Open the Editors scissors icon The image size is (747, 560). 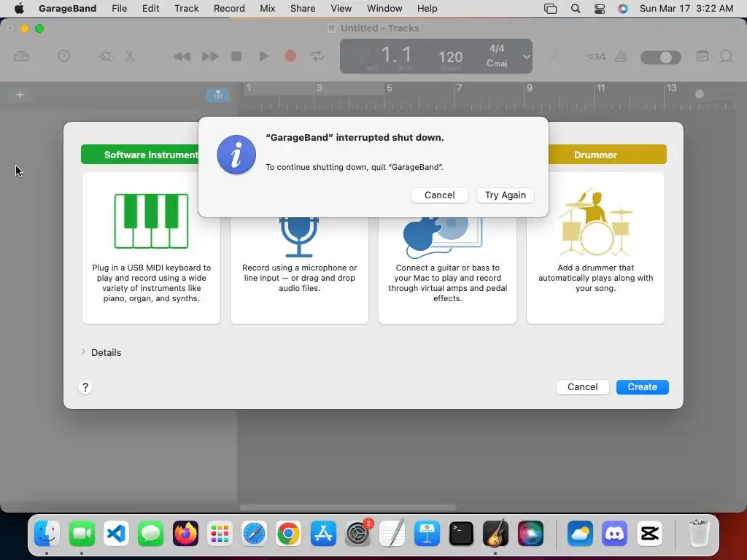[x=130, y=56]
